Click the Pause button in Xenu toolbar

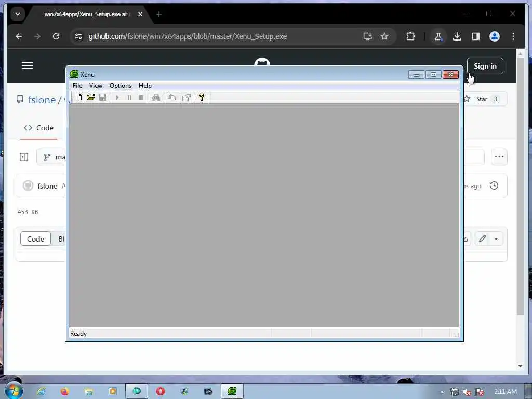click(129, 97)
